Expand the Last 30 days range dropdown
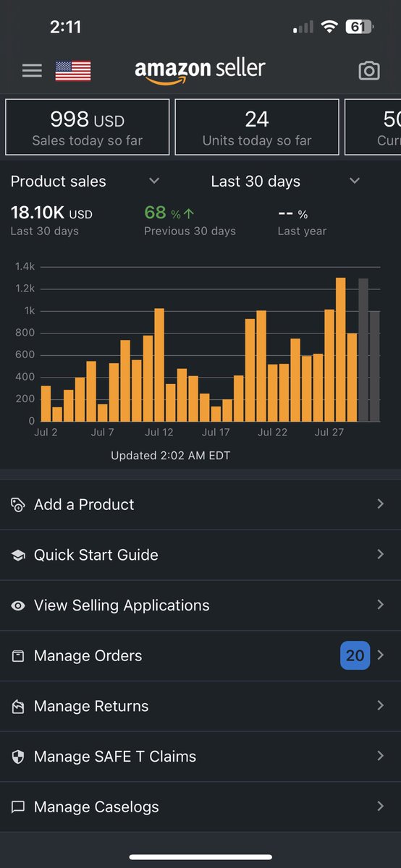Screen dimensions: 401x868 355,181
